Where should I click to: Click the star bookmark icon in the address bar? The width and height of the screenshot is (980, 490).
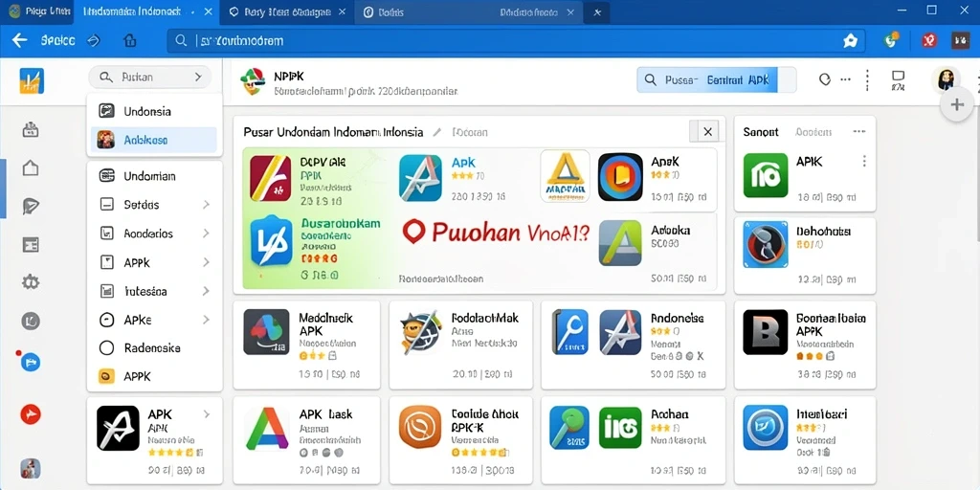pyautogui.click(x=850, y=40)
